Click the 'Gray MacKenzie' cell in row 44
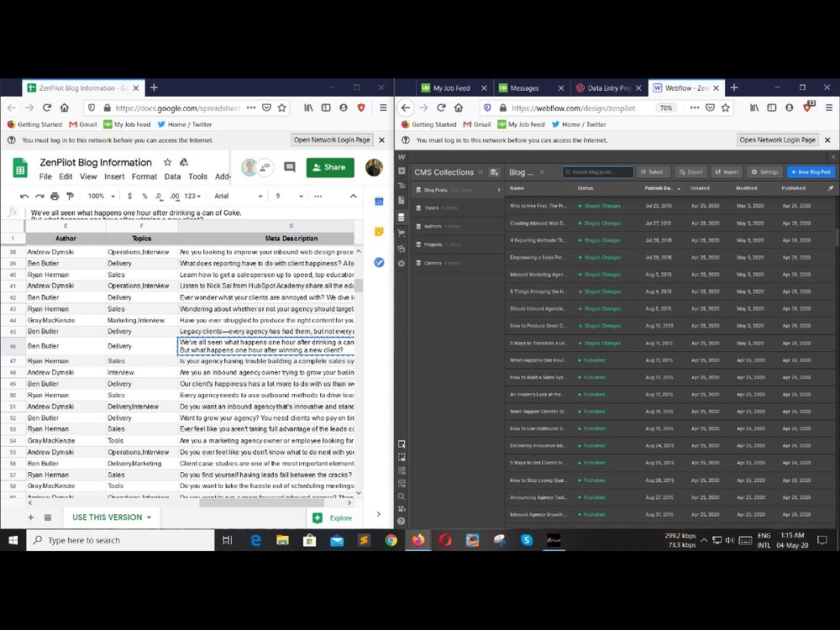 click(66, 320)
